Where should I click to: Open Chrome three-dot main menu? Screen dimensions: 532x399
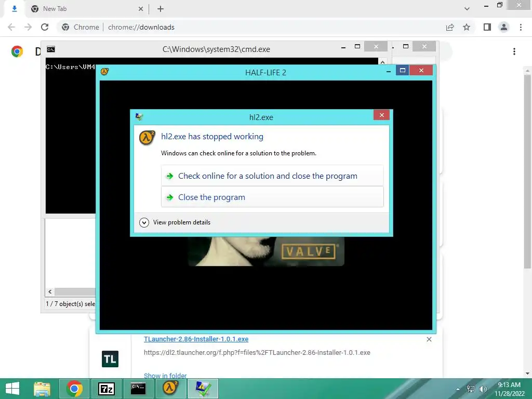point(521,27)
